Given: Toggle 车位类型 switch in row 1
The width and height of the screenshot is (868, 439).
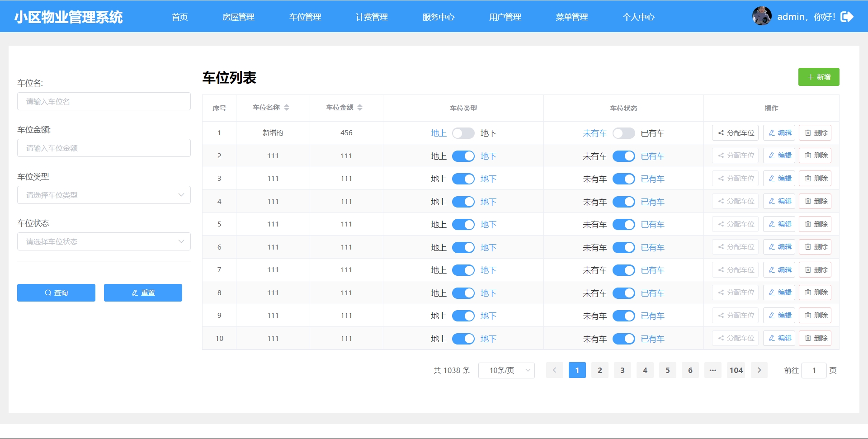Looking at the screenshot, I should [463, 133].
